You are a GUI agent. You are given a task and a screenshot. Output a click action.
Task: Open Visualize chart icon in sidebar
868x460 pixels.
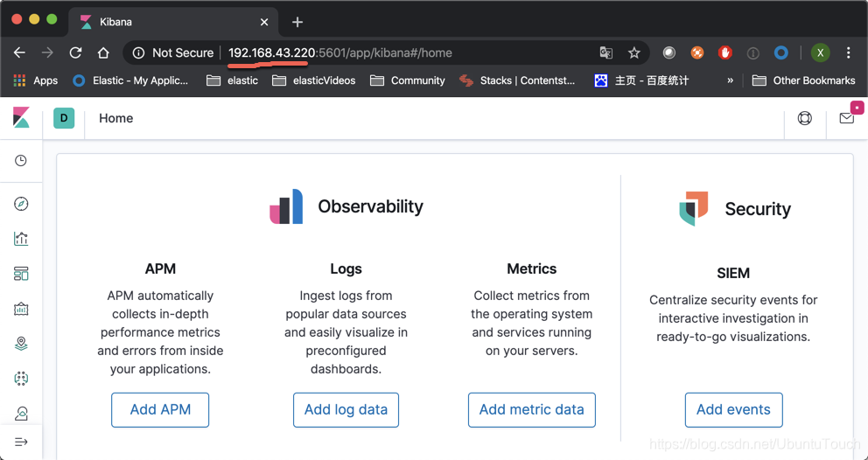coord(21,239)
